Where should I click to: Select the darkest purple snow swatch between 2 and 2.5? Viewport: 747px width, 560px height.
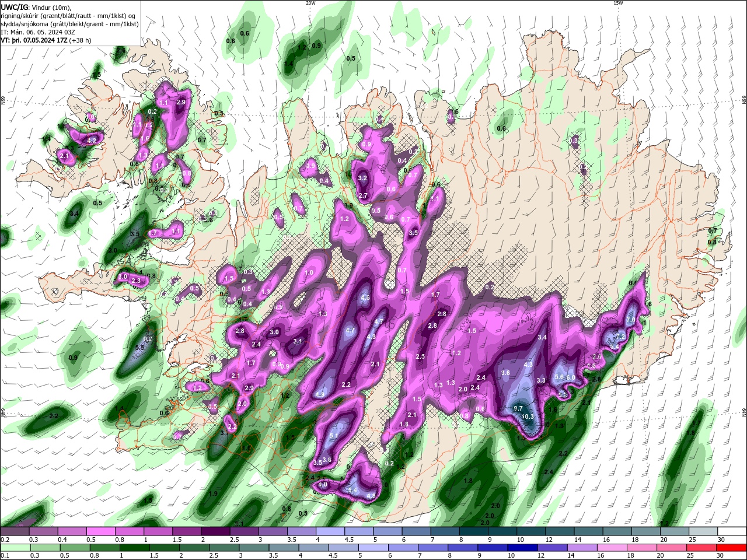(215, 532)
